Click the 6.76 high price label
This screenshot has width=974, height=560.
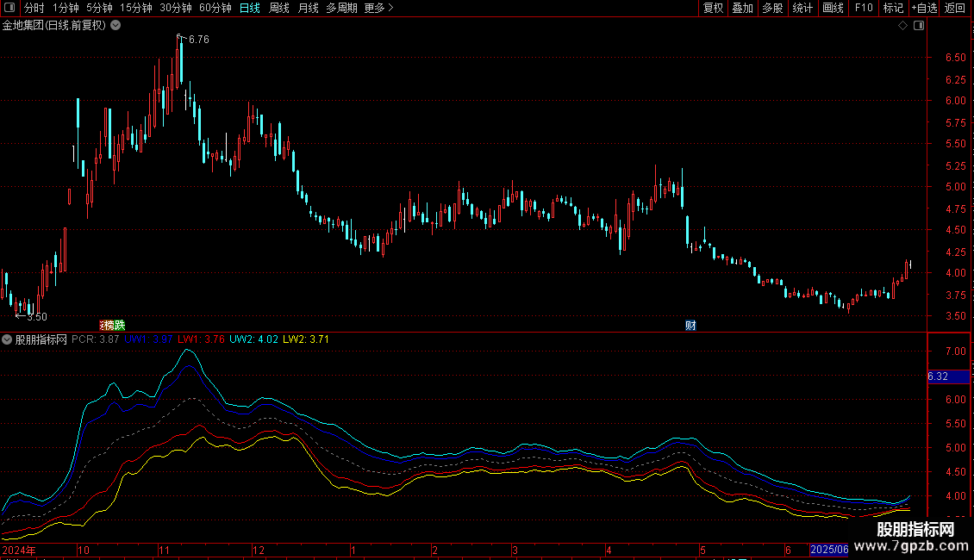[199, 39]
